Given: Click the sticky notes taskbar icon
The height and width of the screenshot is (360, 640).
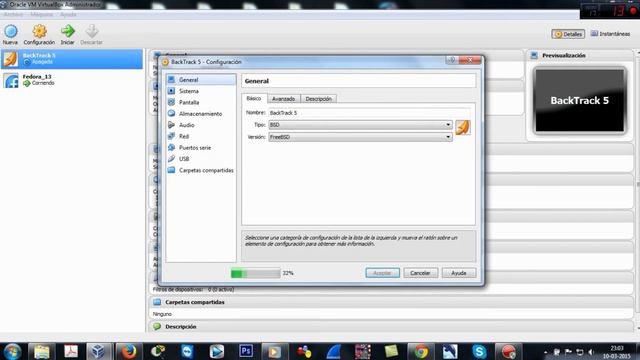Looking at the screenshot, I should (x=391, y=351).
